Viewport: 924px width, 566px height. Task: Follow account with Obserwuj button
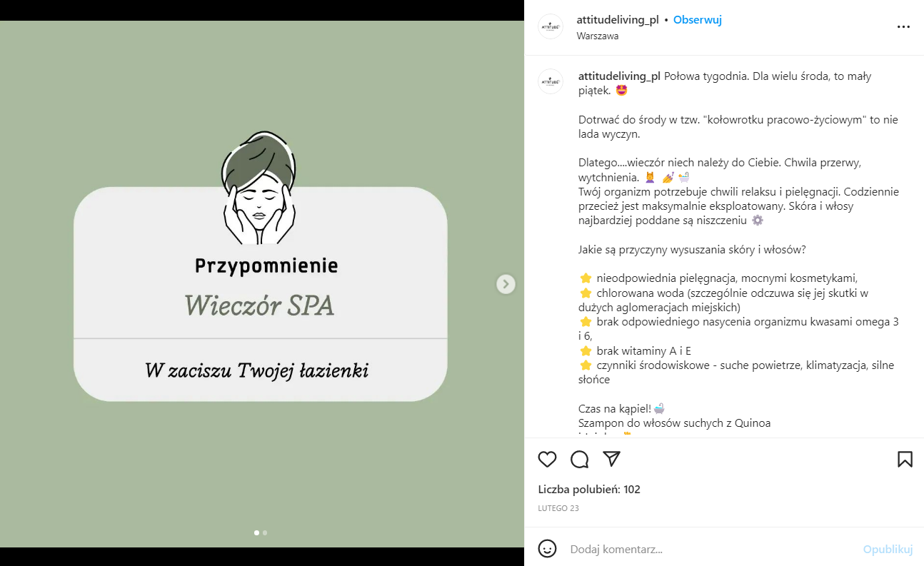pos(698,20)
